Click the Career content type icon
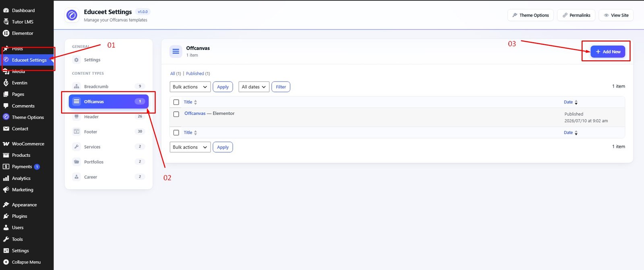This screenshot has height=270, width=644. click(x=76, y=177)
